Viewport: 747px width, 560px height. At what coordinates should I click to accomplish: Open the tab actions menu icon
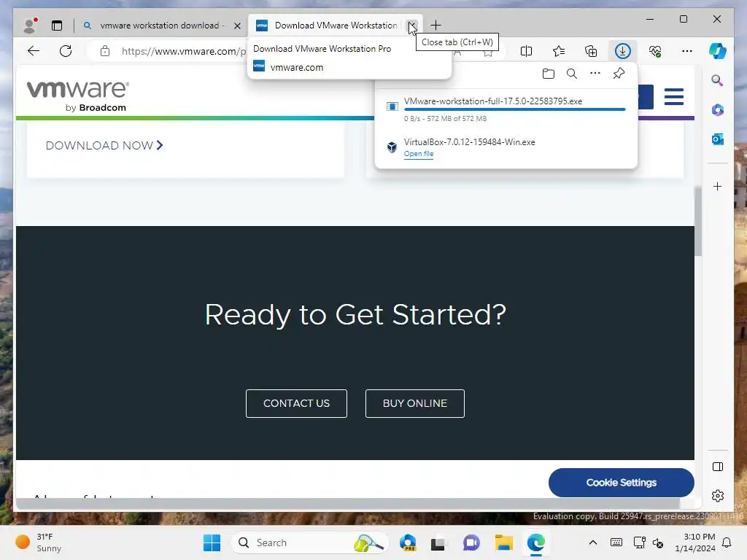tap(57, 26)
